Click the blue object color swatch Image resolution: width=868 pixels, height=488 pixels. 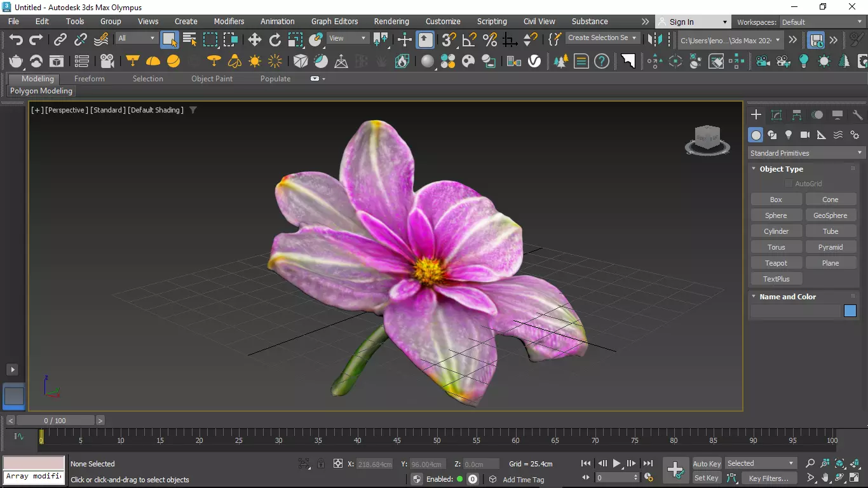click(850, 311)
